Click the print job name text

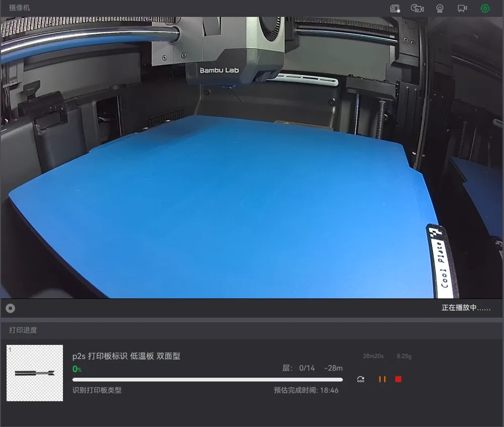(x=126, y=356)
